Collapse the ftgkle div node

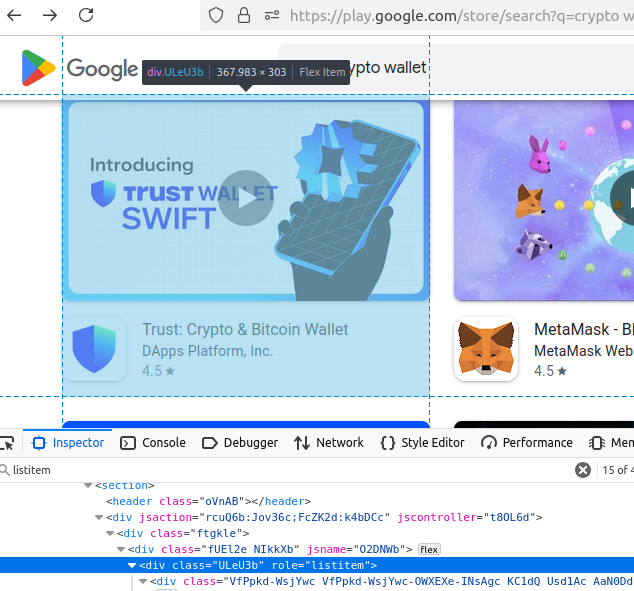[x=110, y=534]
